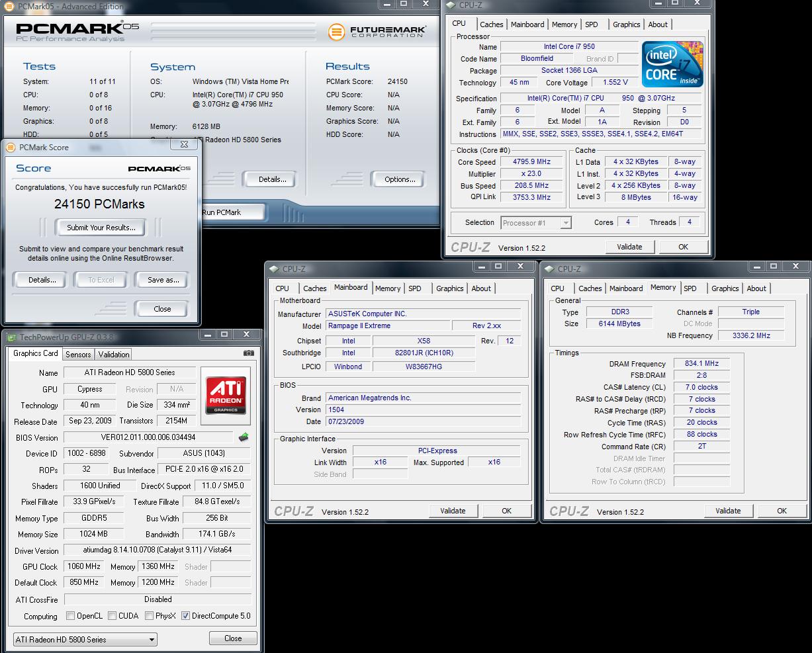
Task: Click the GPU-Z title bar app icon
Action: 12,337
